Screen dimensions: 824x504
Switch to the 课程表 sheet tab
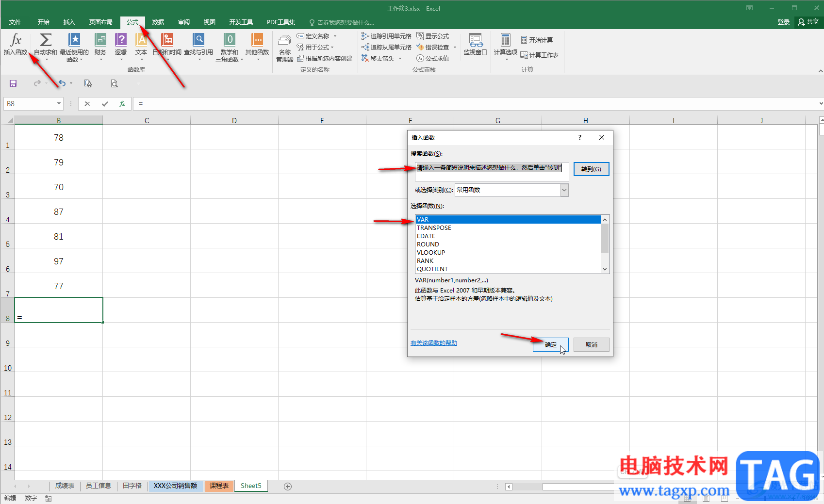[219, 486]
